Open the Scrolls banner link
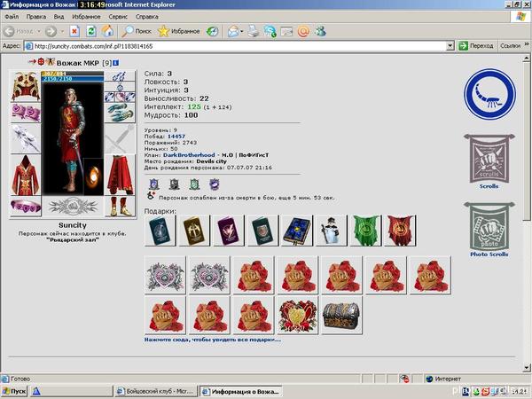This screenshot has height=399, width=532. point(489,161)
